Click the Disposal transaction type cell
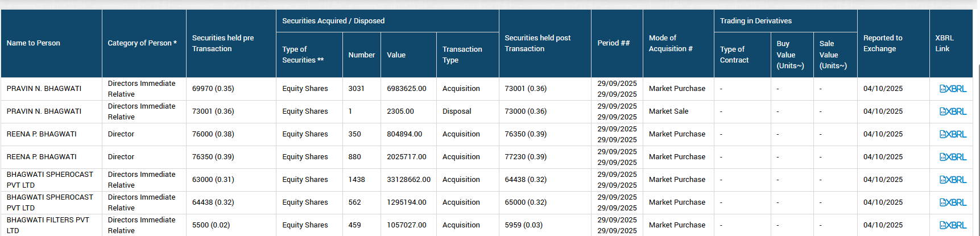 point(457,111)
